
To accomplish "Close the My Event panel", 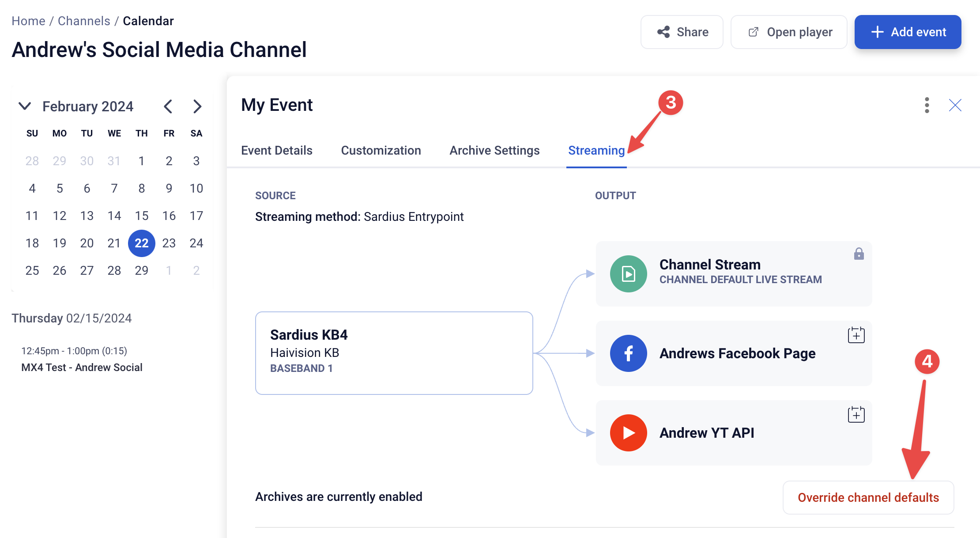I will pos(955,105).
